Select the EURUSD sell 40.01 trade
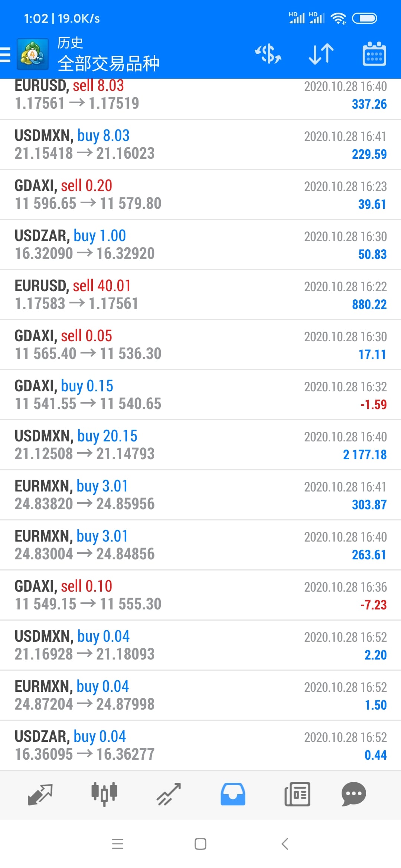 [200, 295]
